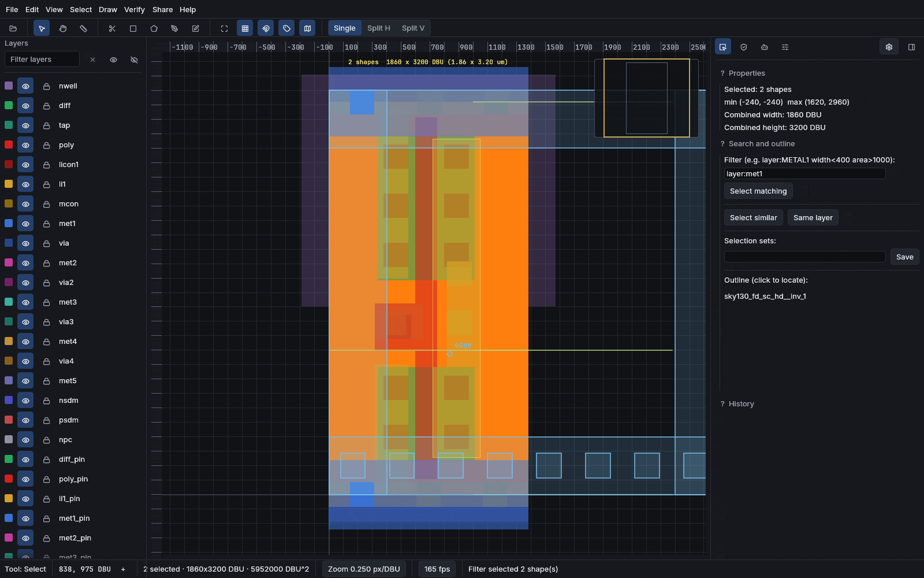Screen dimensions: 924x578
Task: Activate the hand Pan tool
Action: point(63,28)
